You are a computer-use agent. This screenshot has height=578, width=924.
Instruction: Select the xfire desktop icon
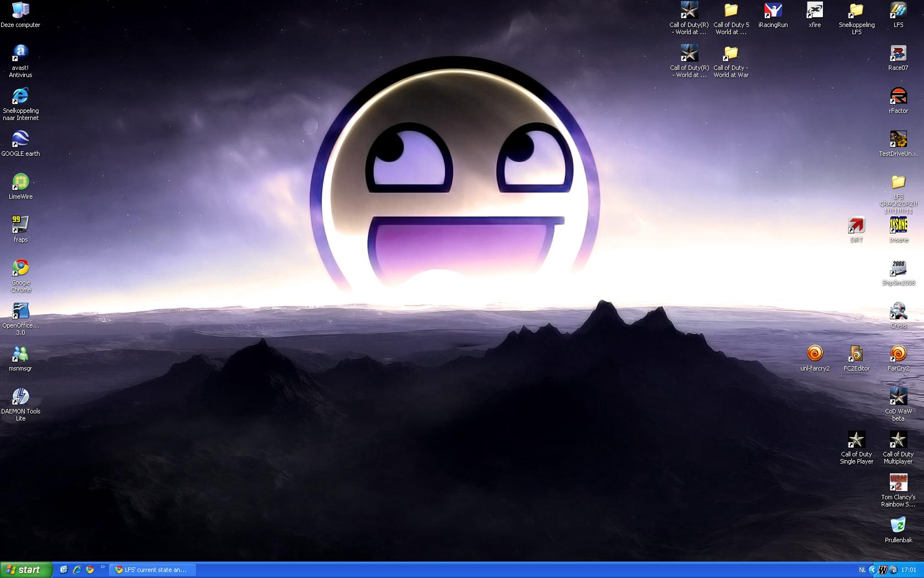tap(815, 15)
